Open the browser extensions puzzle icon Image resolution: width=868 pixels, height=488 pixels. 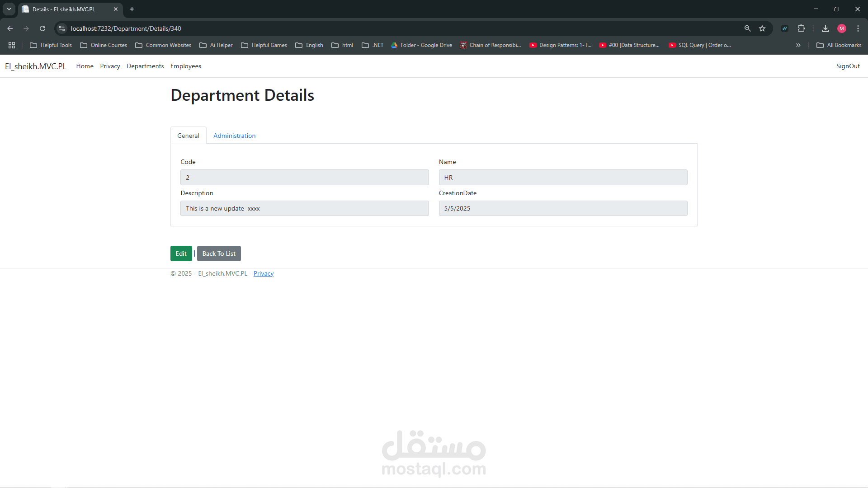(x=801, y=28)
